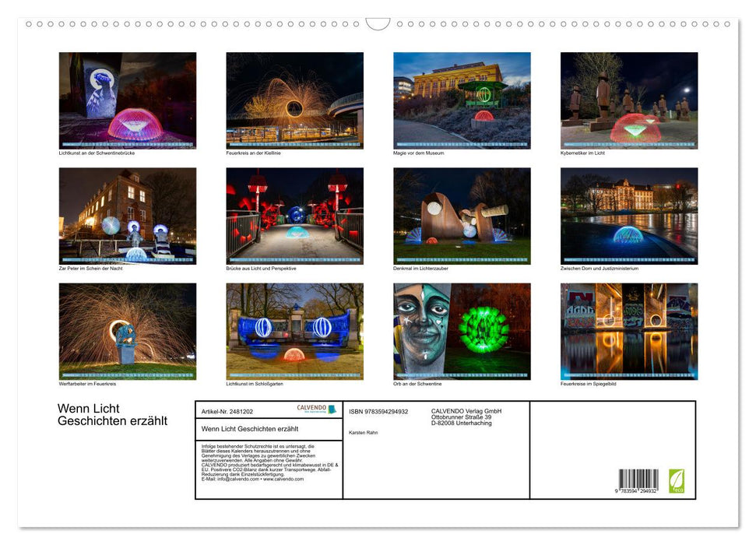Screen dimensions: 756x545
Task: Click the caption Feuerkreise im Spiegelbild
Action: point(588,384)
